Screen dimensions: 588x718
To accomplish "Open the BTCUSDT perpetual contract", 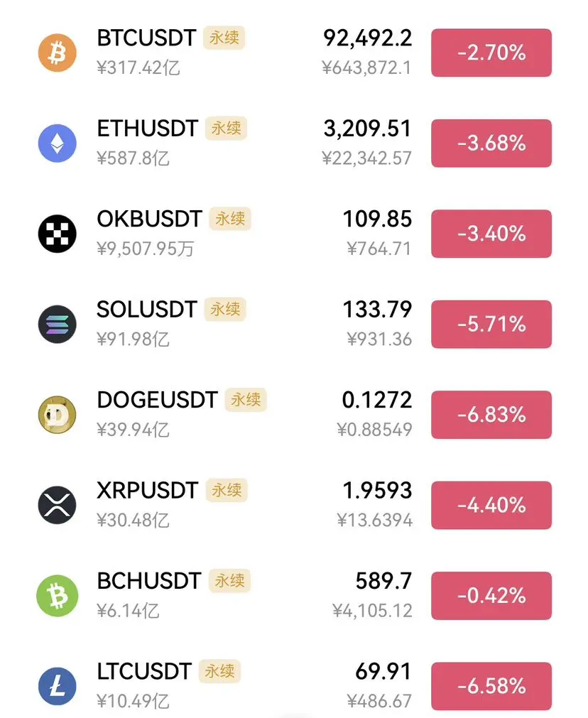I will click(146, 38).
